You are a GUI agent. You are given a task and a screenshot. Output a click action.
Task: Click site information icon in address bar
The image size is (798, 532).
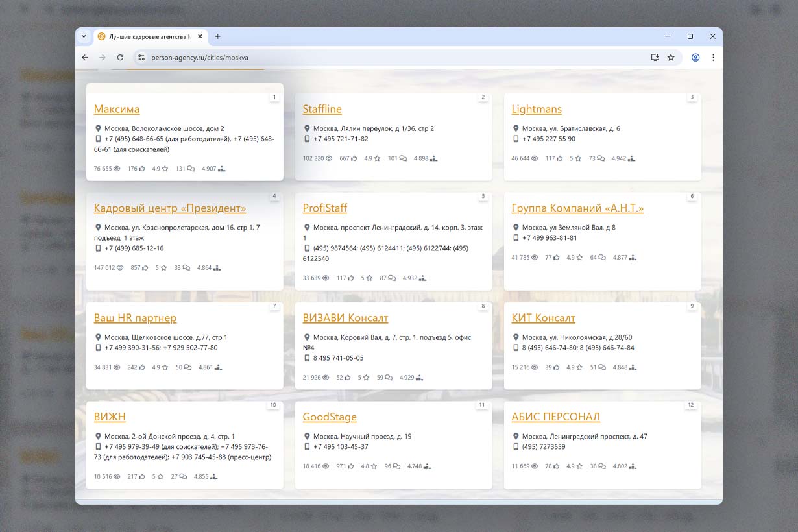[141, 58]
